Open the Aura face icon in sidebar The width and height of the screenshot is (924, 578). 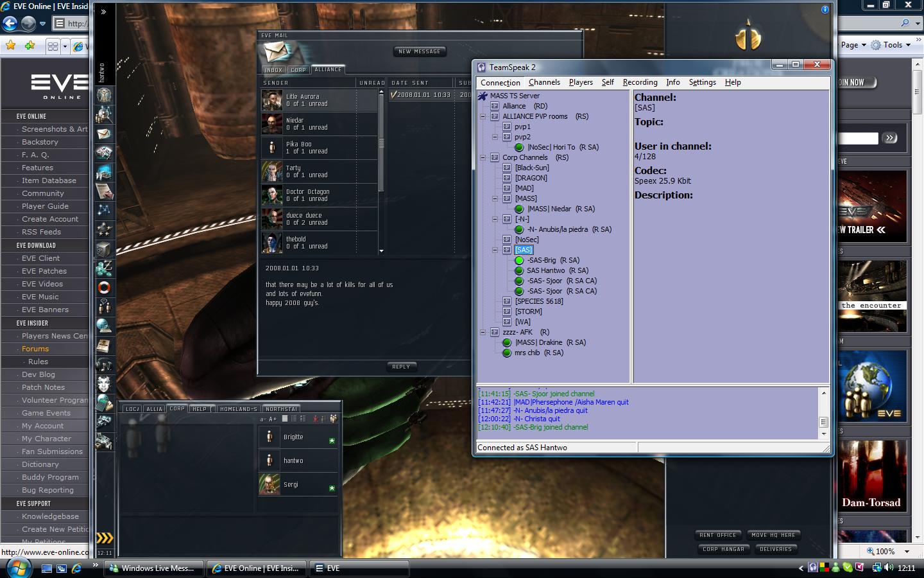click(x=105, y=384)
